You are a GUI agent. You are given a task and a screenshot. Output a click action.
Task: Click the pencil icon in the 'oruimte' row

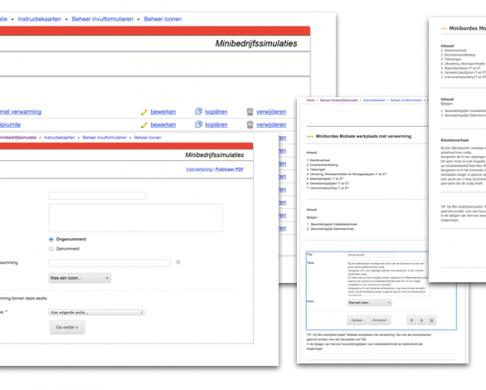click(x=144, y=125)
